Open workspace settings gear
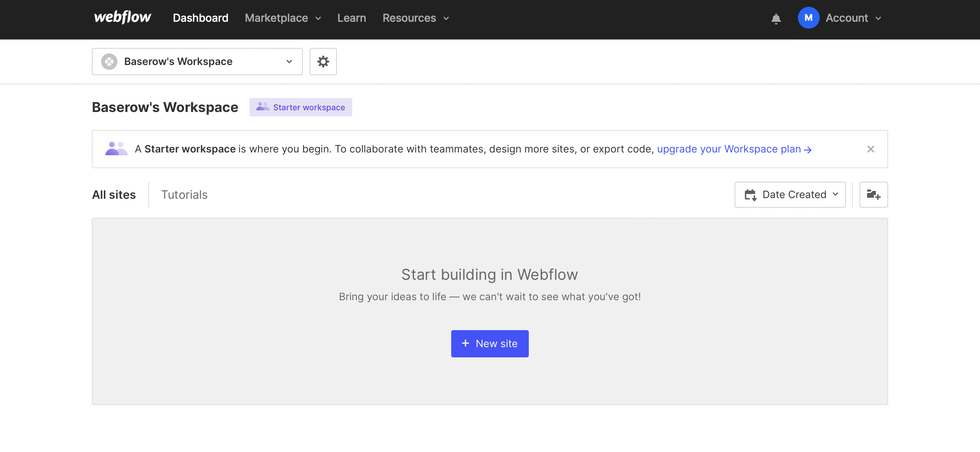Image resolution: width=980 pixels, height=452 pixels. [x=323, y=62]
